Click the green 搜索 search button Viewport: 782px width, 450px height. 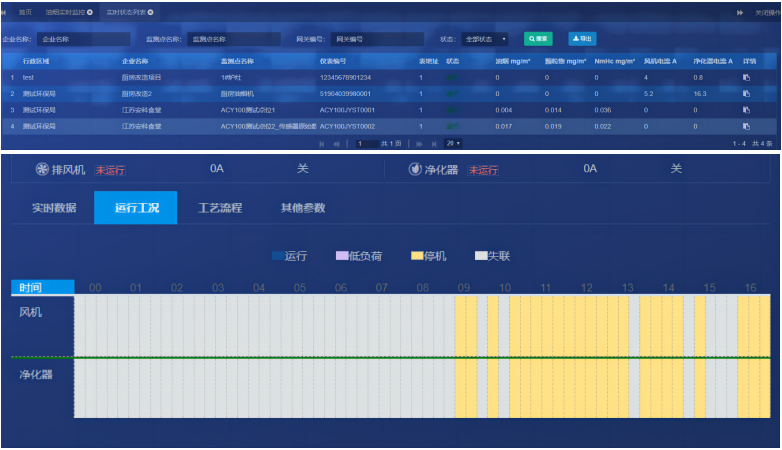click(538, 39)
